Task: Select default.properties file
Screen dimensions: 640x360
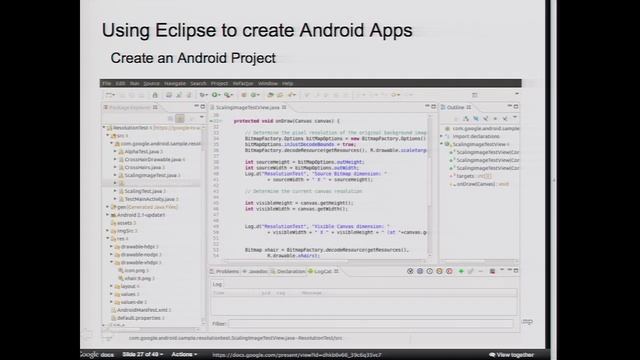Action: click(x=138, y=318)
